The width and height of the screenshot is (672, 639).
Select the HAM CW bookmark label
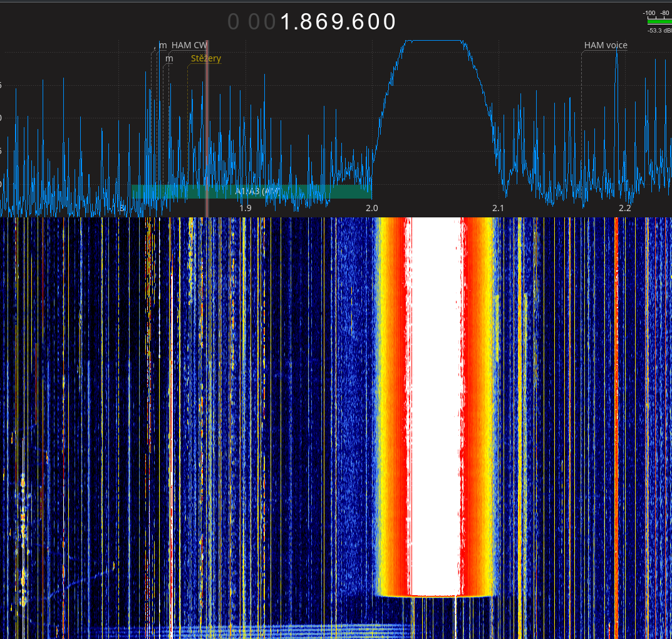[189, 45]
